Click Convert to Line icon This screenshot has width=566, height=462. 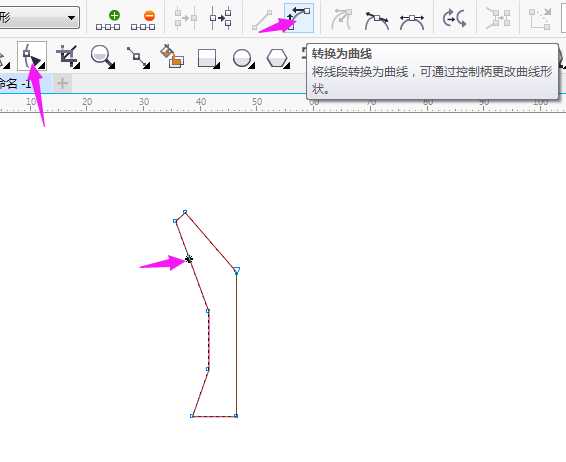coord(262,20)
